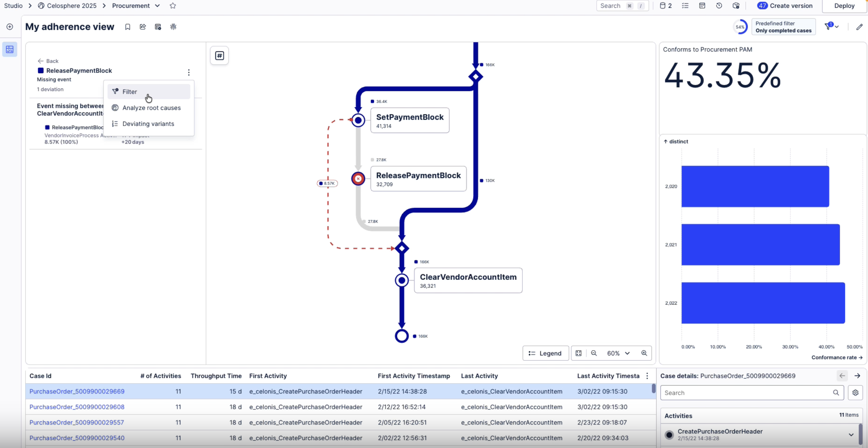Select Analyze root causes menu option
The image size is (868, 448).
click(151, 108)
